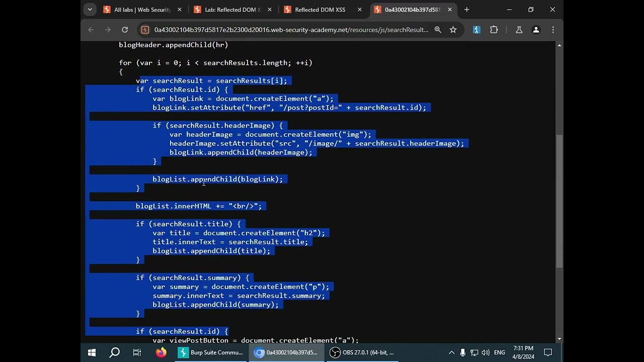644x362 pixels.
Task: Click 'var summary = document.createElement("p")' line
Action: coord(241,287)
